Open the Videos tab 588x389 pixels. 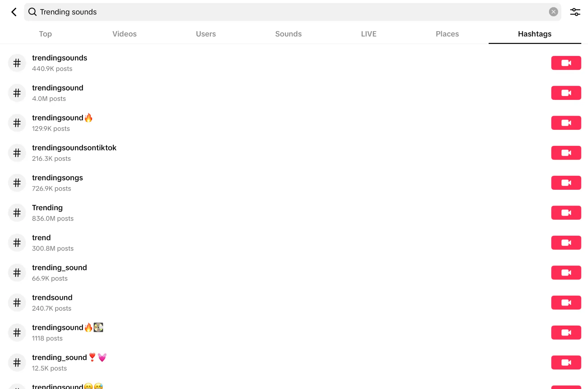124,33
